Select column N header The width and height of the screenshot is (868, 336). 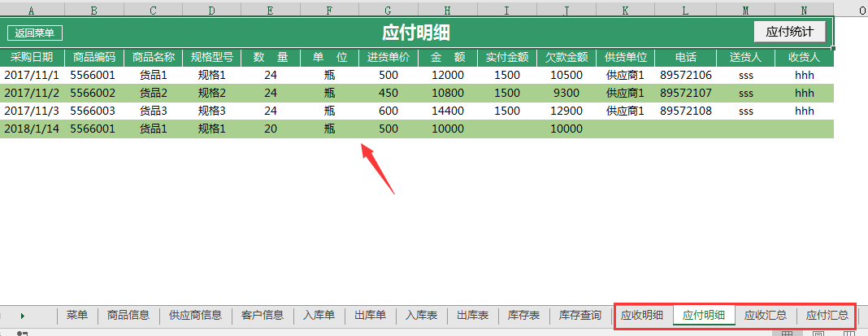804,11
